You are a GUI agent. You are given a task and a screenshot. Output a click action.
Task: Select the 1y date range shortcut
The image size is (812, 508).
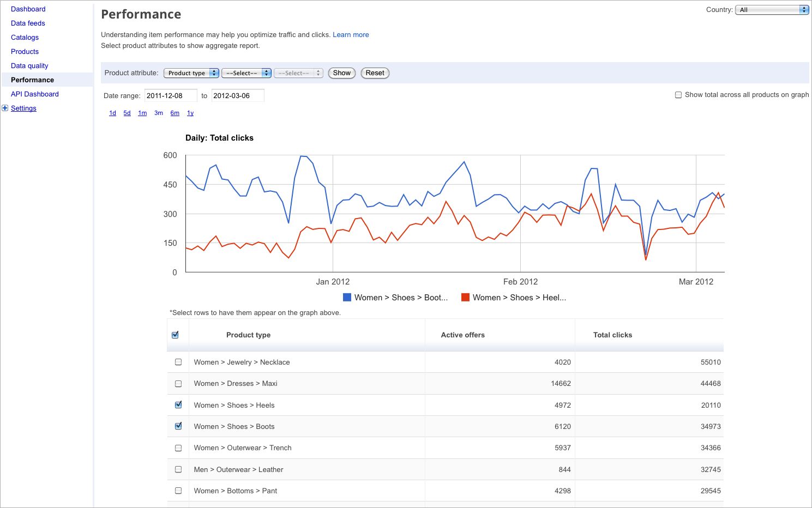(190, 113)
